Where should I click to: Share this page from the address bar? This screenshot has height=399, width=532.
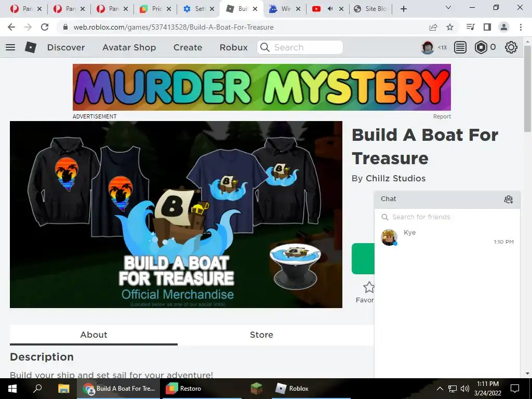(433, 27)
